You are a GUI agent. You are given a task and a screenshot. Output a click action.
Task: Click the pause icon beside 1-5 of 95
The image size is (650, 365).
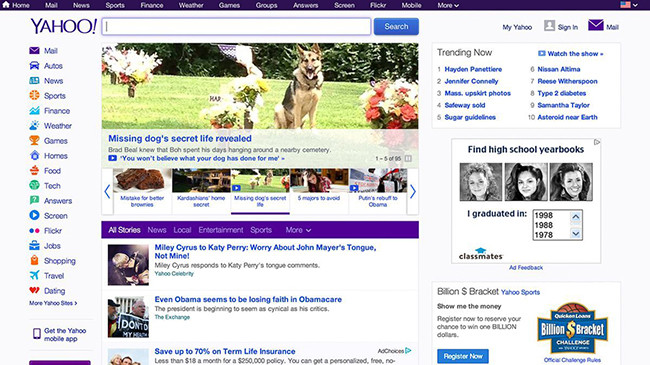coord(408,158)
